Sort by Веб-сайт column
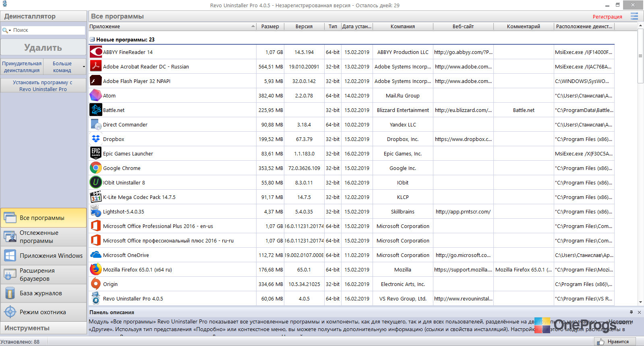Image resolution: width=644 pixels, height=346 pixels. click(463, 27)
